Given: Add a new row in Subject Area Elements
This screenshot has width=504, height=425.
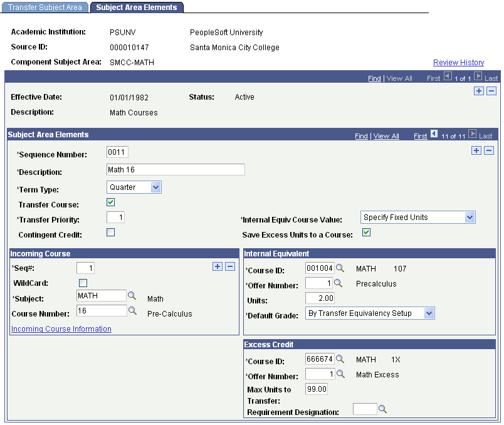Looking at the screenshot, I should [x=476, y=150].
